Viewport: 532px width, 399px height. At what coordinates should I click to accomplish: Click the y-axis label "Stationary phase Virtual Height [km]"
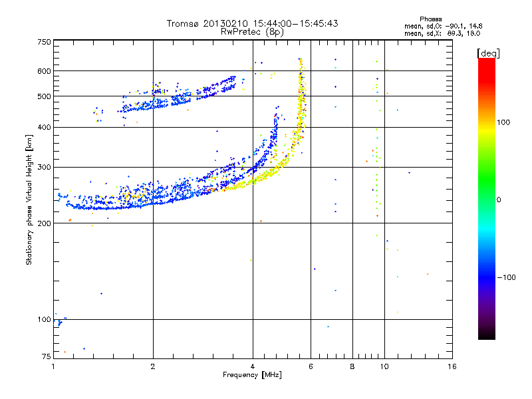point(29,199)
